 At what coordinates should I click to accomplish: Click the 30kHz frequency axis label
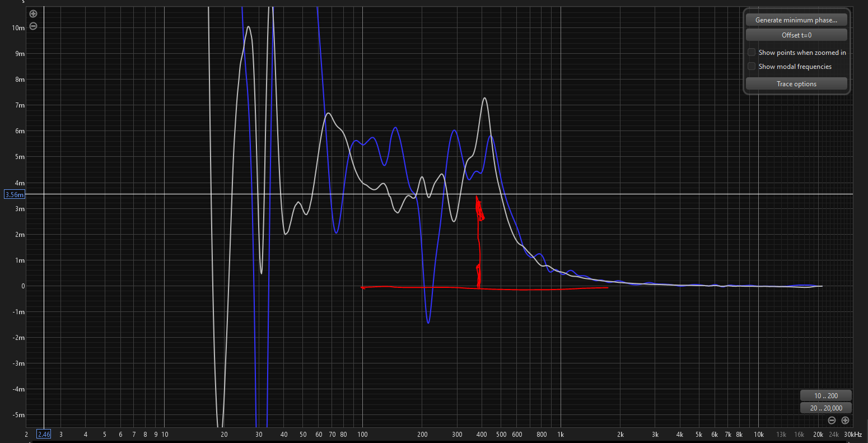(853, 435)
